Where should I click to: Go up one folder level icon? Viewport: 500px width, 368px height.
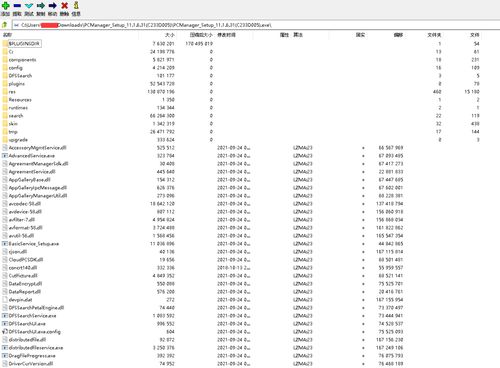click(x=5, y=25)
